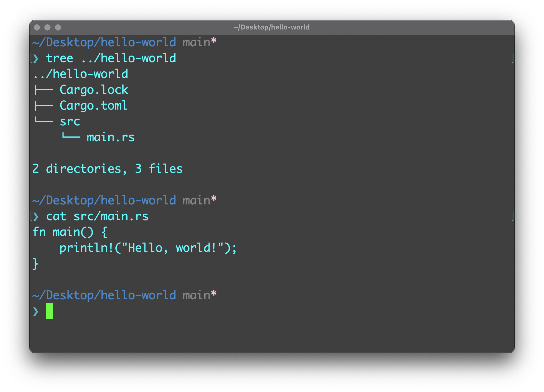This screenshot has width=544, height=392.
Task: Click the last prompt arrow beside cursor
Action: coord(36,311)
